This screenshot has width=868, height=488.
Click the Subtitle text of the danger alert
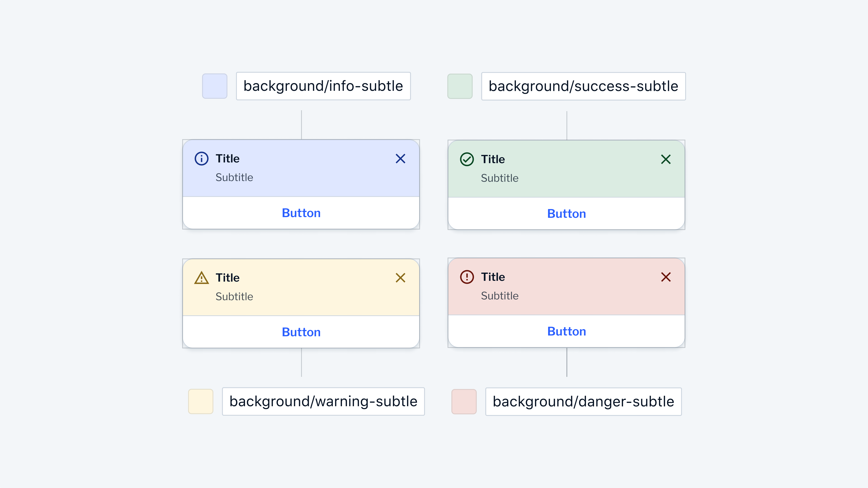tap(500, 295)
